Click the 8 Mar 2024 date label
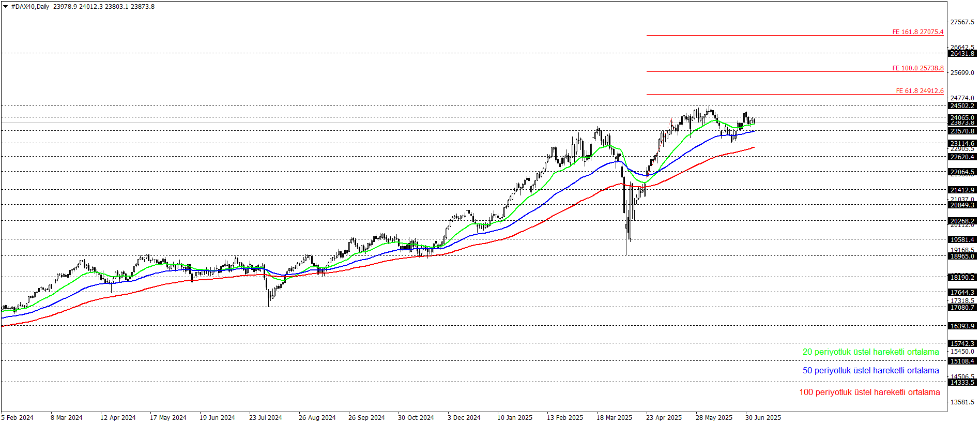This screenshot has width=980, height=424. 66,418
